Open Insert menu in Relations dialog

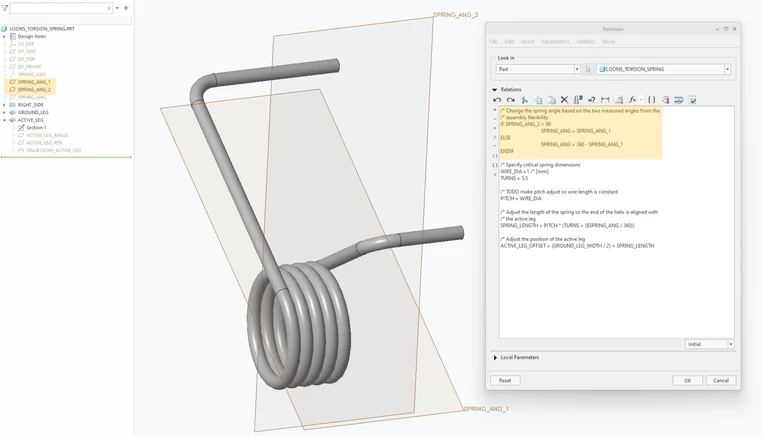pos(528,42)
